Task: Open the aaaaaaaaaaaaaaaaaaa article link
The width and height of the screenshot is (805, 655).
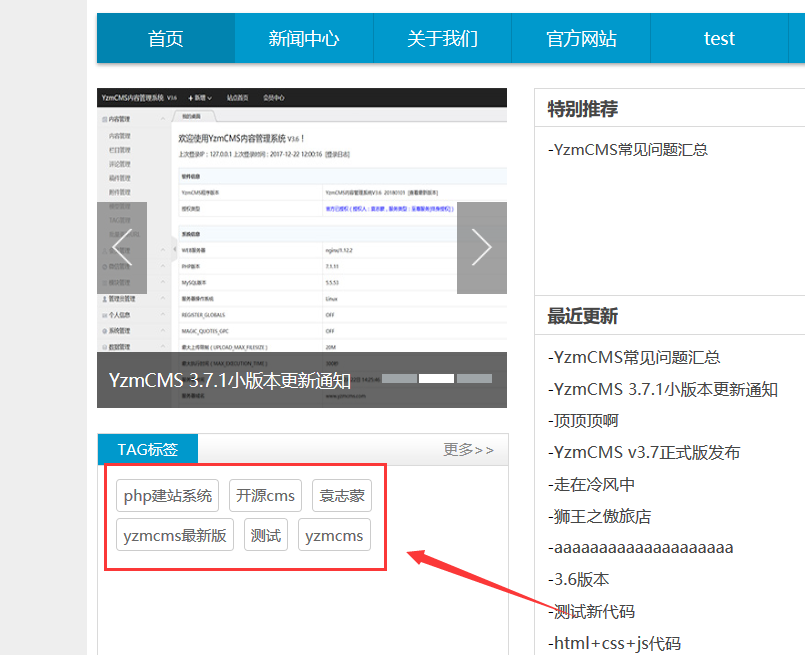Action: 640,548
